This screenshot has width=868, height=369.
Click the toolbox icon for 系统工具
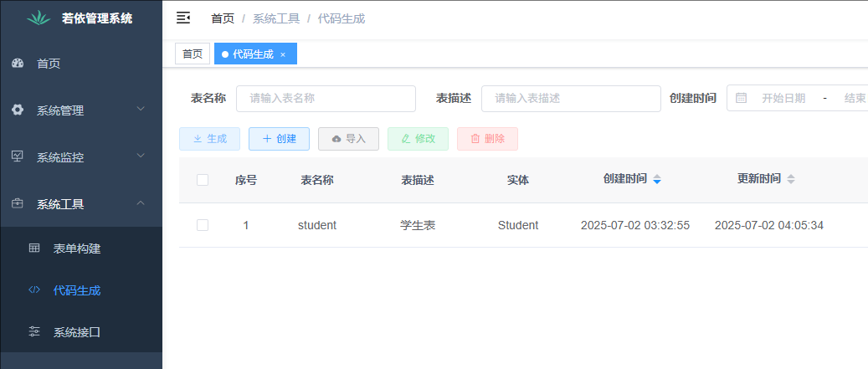click(x=18, y=203)
